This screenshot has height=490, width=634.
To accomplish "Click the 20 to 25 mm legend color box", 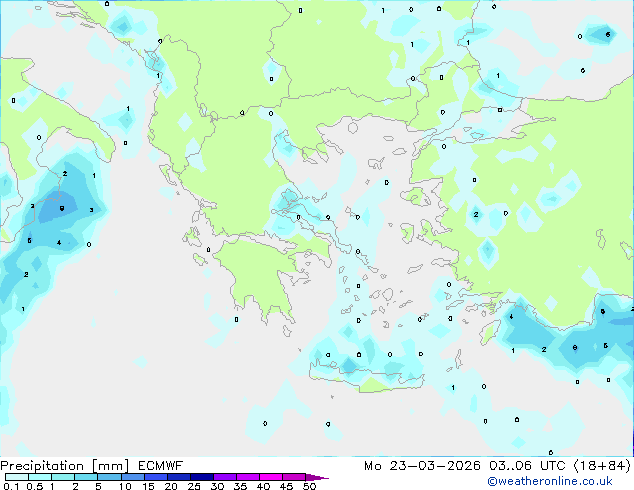I will (x=178, y=477).
